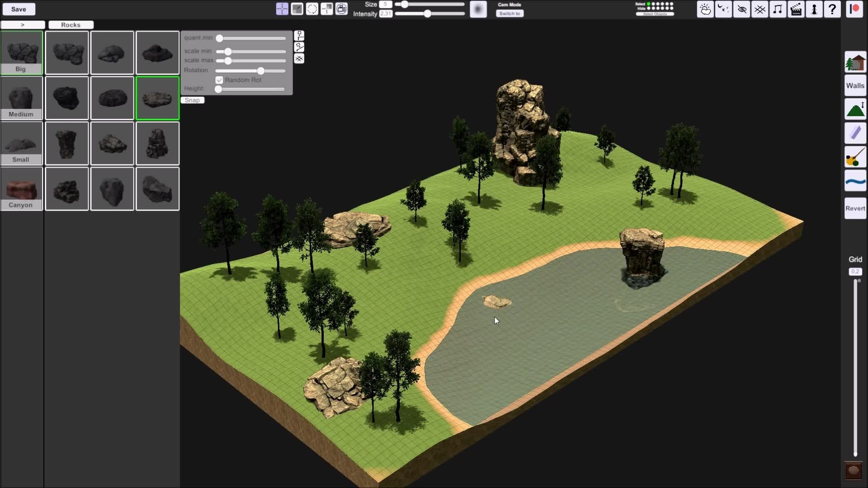Select the Canyon rock category

coord(21,189)
